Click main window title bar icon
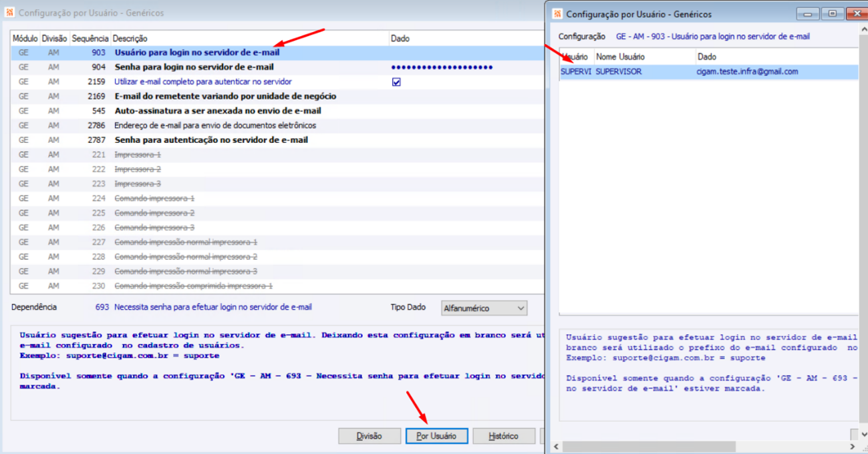Screen dimensions: 868x454 click(x=9, y=13)
